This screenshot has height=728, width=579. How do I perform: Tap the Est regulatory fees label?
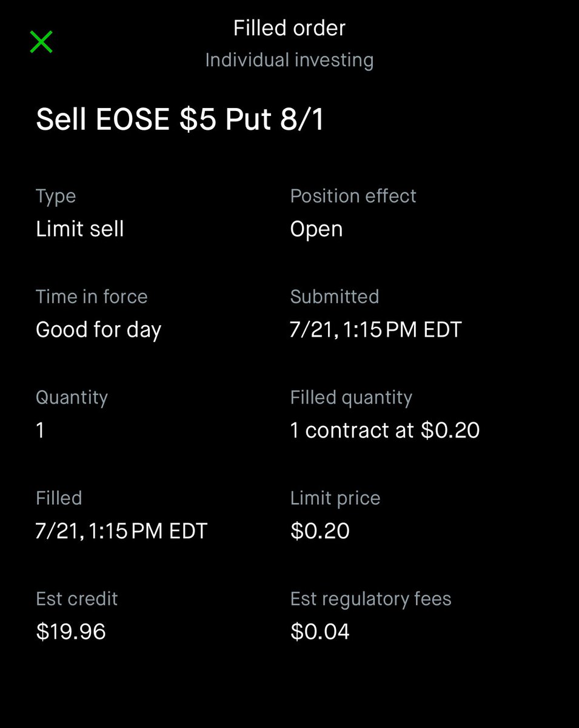point(371,599)
